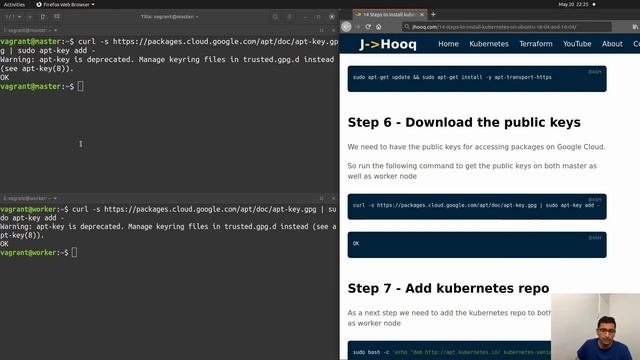Reload the jhooq page
Viewport: 640px width, 360px height.
point(368,27)
